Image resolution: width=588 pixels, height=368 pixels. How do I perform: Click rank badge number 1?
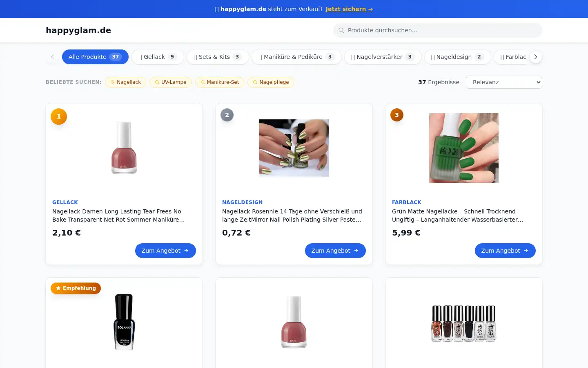59,117
